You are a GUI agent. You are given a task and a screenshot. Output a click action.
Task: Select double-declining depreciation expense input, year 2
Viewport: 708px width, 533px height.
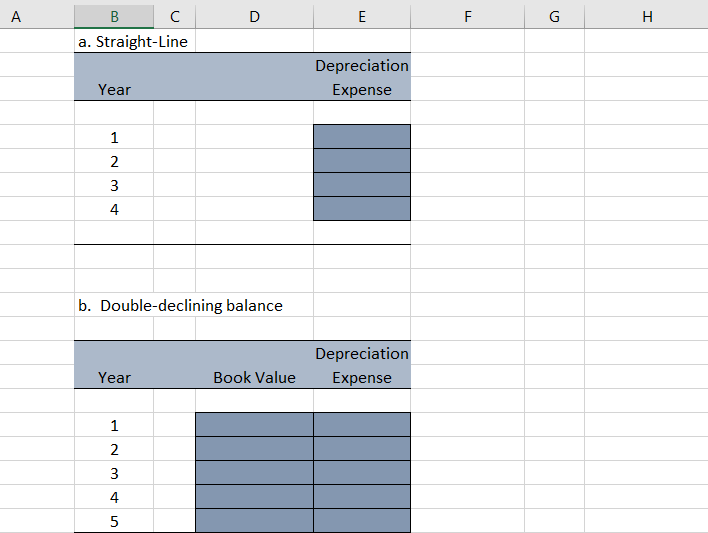tap(362, 449)
